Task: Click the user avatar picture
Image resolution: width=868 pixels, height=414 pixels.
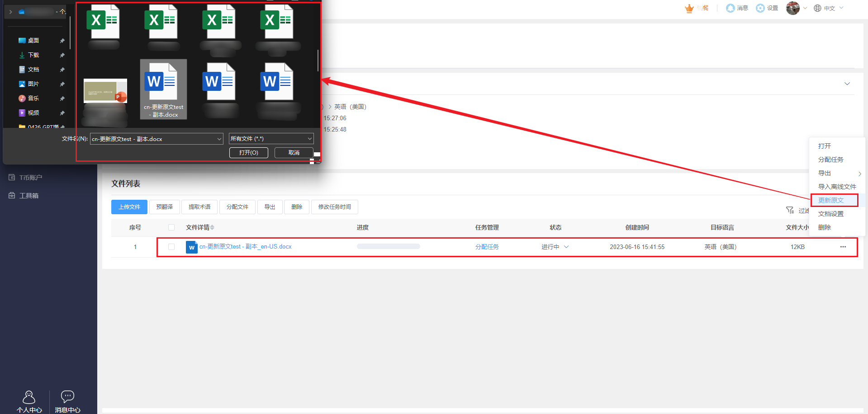Action: point(792,8)
